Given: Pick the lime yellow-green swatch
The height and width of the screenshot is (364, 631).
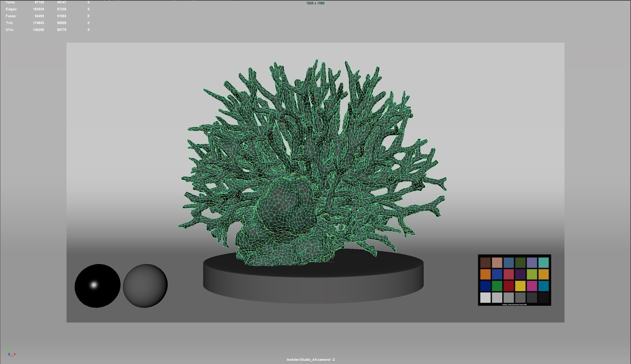Looking at the screenshot, I should (x=532, y=274).
